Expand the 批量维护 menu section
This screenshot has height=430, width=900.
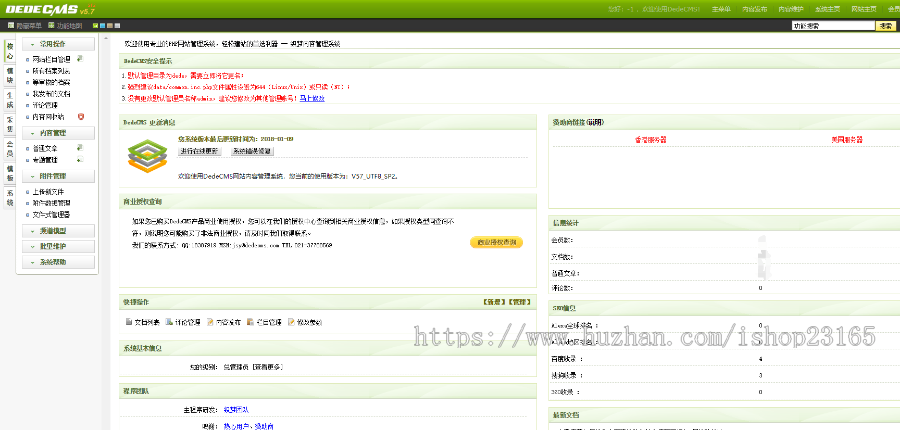click(59, 246)
